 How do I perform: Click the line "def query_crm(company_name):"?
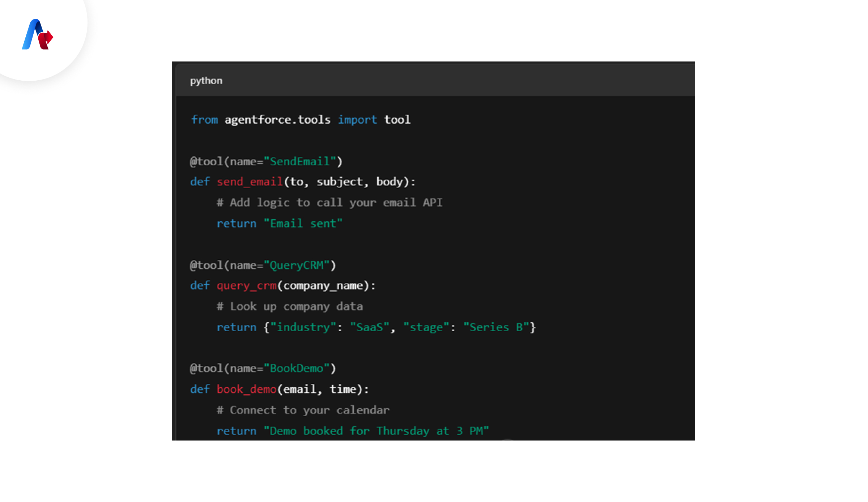tap(283, 286)
